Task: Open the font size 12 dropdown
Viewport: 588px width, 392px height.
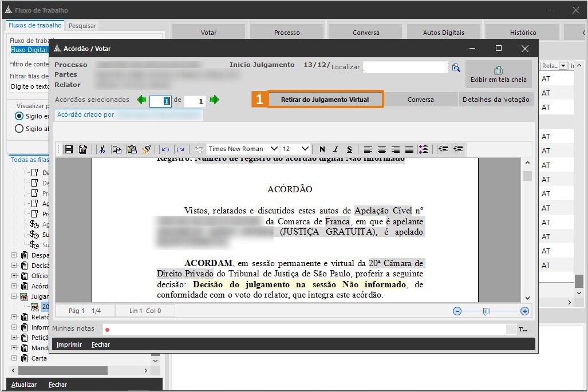Action: [x=305, y=149]
